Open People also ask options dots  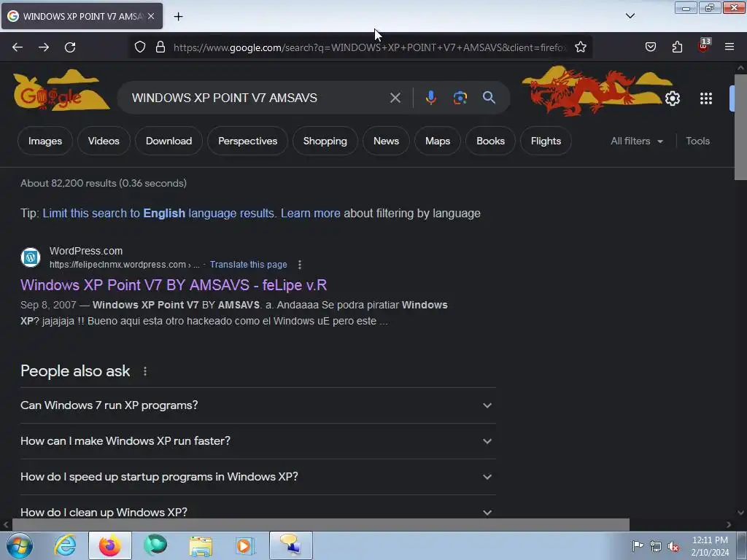145,371
